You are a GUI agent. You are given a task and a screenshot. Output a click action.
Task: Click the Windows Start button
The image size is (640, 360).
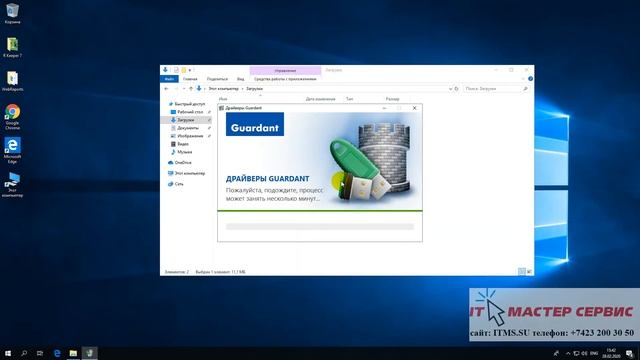[x=8, y=353]
